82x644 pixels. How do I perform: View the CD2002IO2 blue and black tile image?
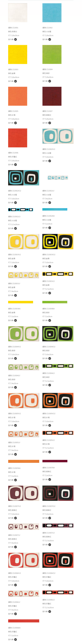point(24,178)
